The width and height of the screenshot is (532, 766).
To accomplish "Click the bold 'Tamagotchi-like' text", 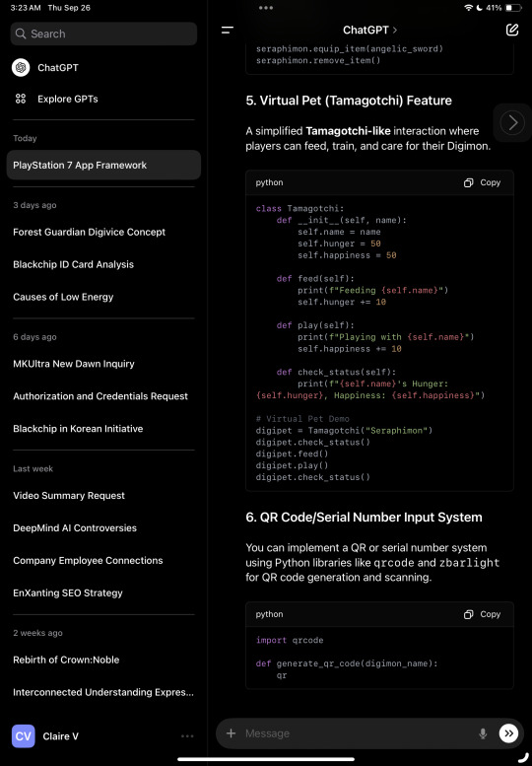I will 348,131.
